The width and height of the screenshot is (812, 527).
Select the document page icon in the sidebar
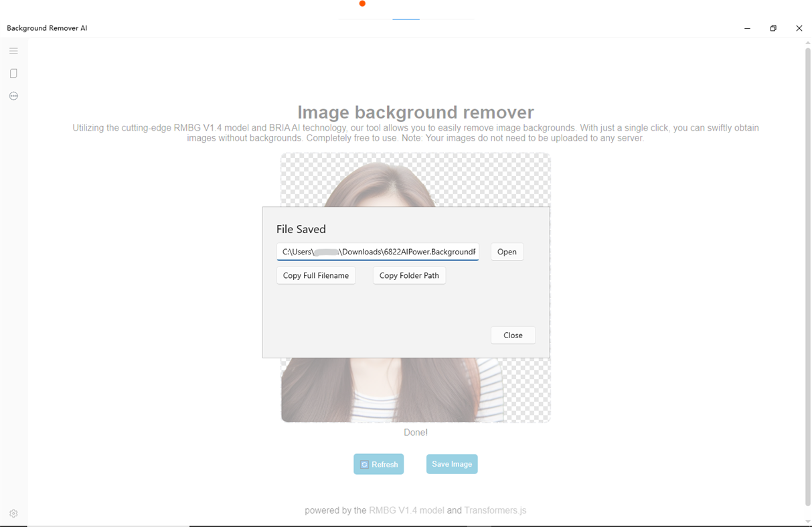13,73
